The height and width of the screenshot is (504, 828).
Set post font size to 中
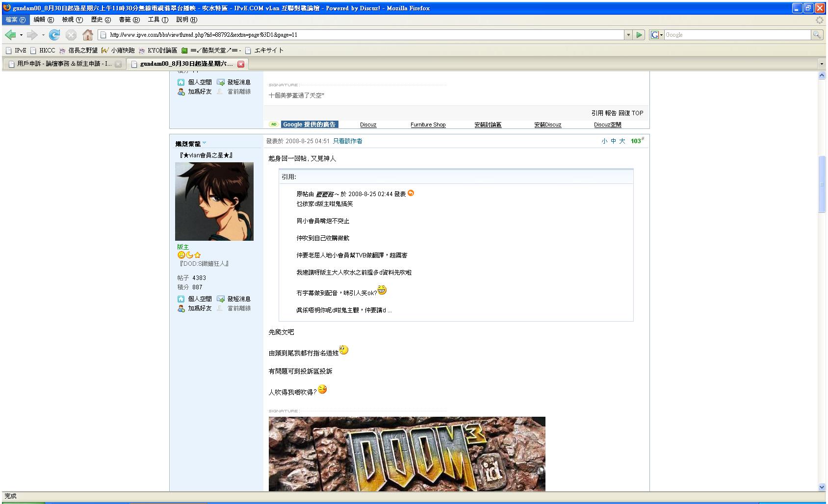613,141
